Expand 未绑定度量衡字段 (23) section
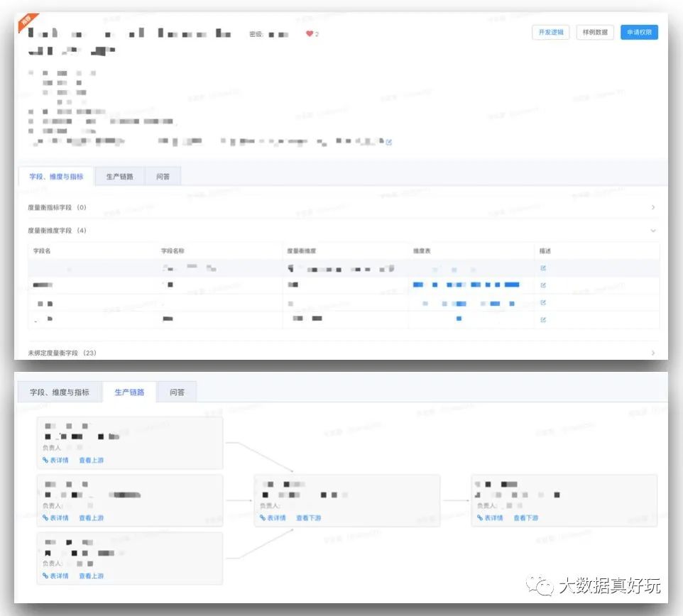The width and height of the screenshot is (683, 616). coord(342,353)
